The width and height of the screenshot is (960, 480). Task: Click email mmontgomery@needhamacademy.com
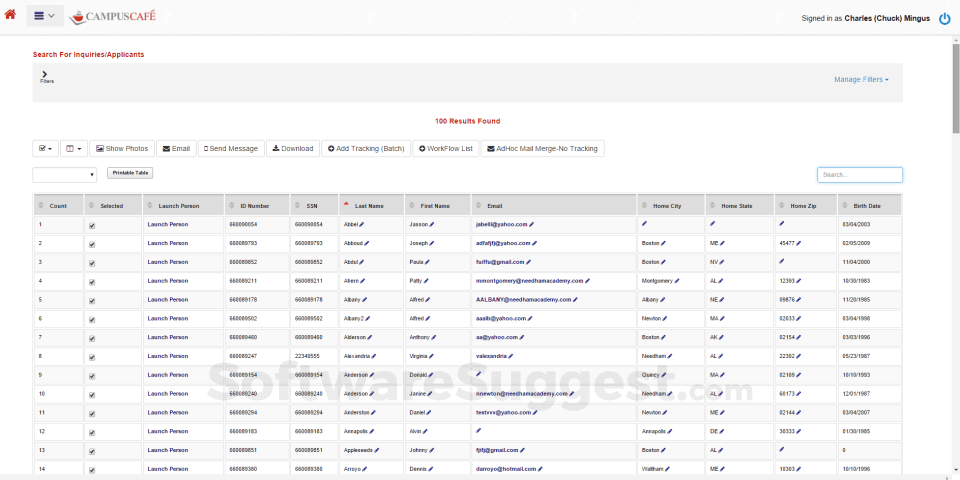pyautogui.click(x=530, y=280)
